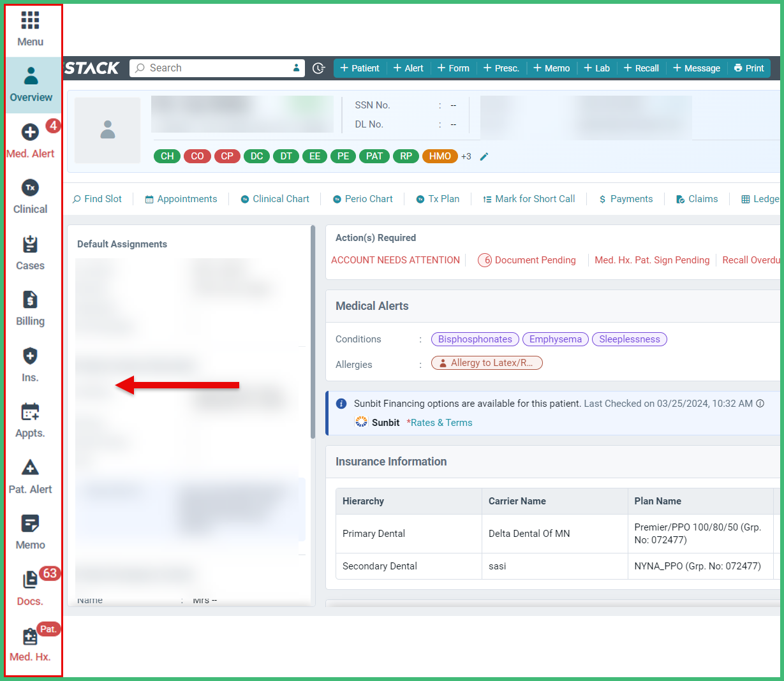
Task: Open Docs showing 63 documents
Action: click(x=29, y=587)
